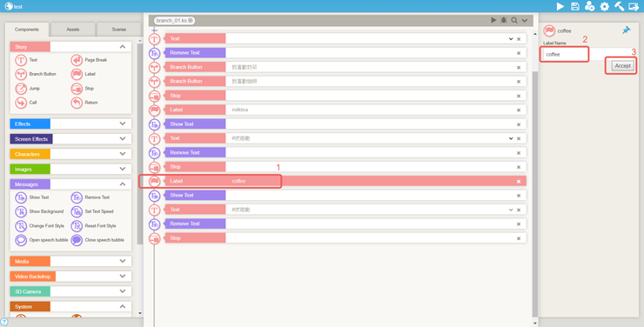Open the settings gear in top bar

(605, 6)
